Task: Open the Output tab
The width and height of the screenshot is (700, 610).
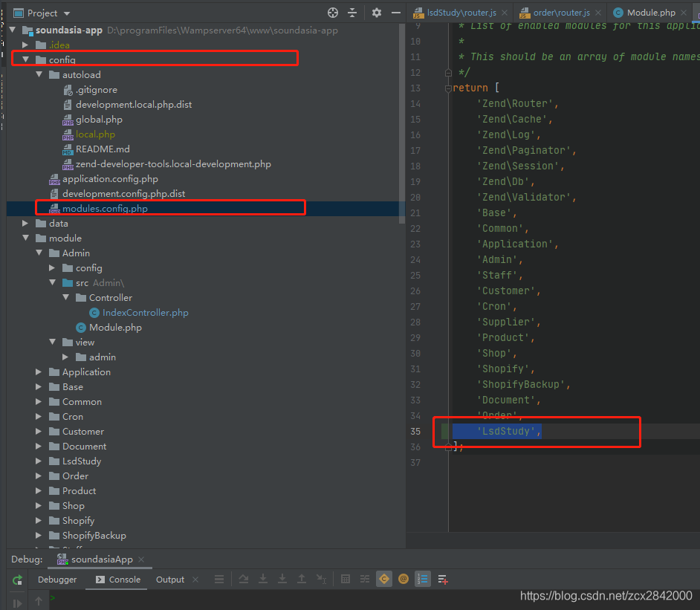Action: [x=170, y=580]
